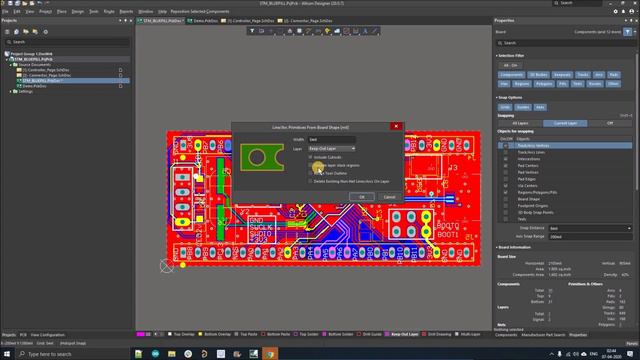Open Projects panel settings gear icon

point(45,32)
